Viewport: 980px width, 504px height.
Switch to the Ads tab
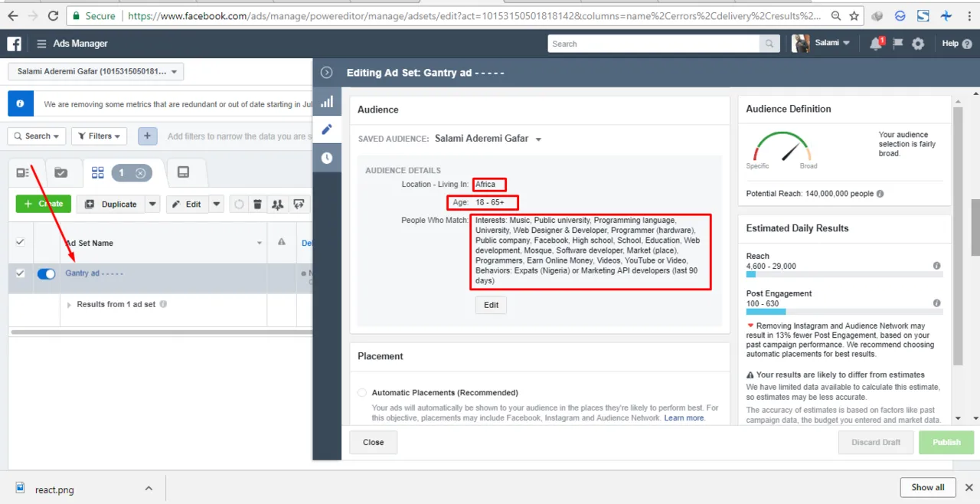tap(183, 173)
